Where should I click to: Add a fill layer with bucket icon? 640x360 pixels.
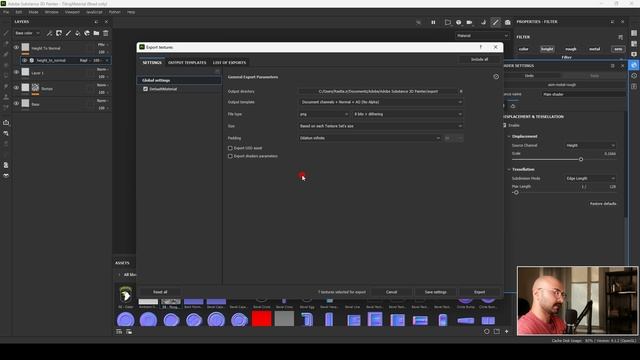78,33
